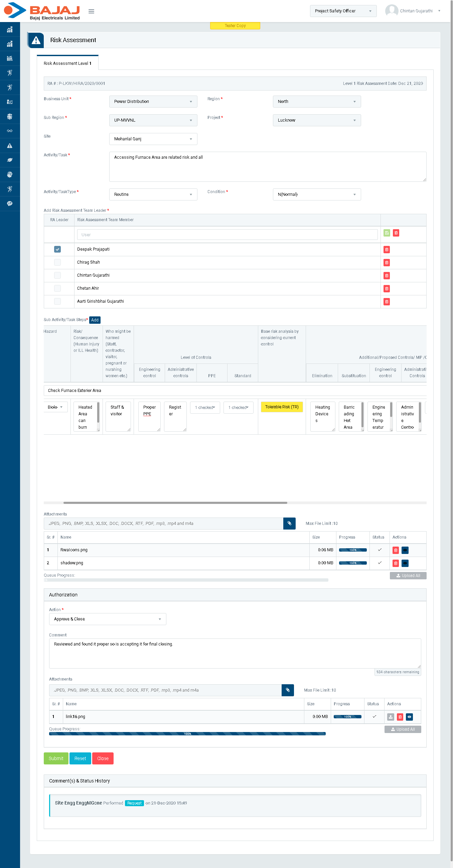Click the green Submit button

click(56, 758)
